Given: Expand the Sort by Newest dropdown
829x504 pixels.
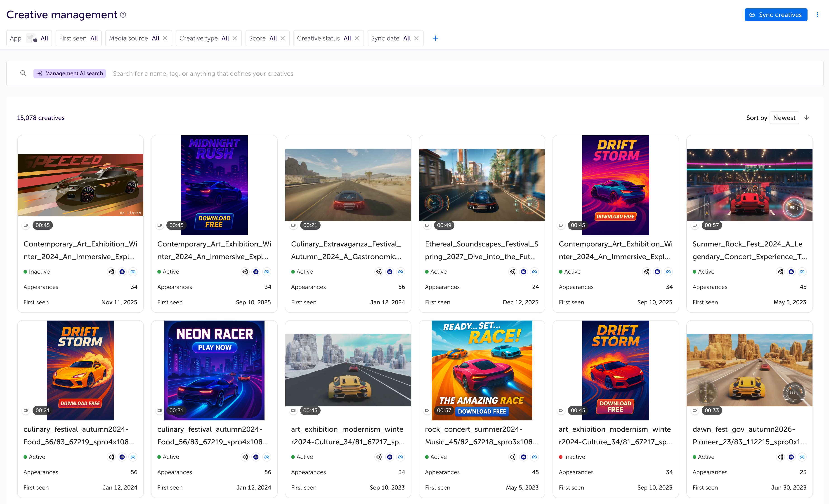Looking at the screenshot, I should tap(784, 118).
